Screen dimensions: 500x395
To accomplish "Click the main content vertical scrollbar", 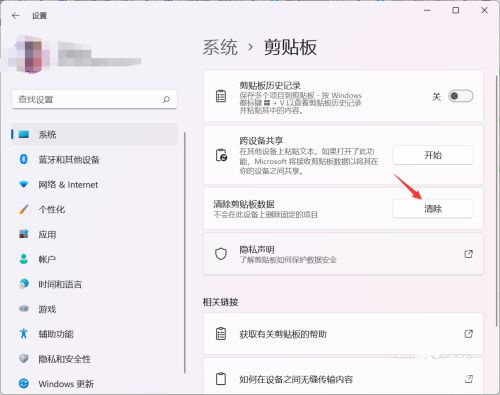I will (x=496, y=200).
